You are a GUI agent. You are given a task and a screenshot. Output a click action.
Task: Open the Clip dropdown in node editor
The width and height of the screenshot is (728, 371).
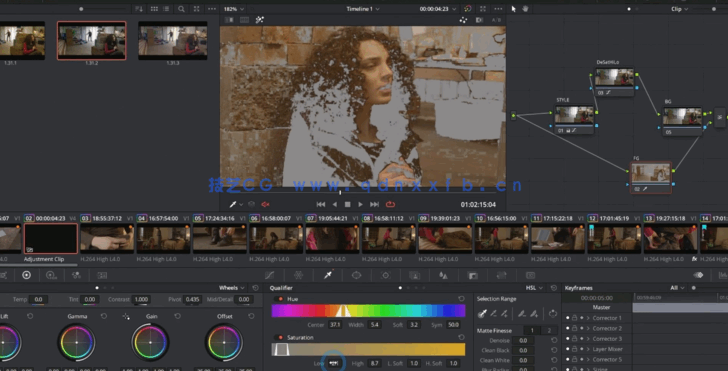pos(679,9)
